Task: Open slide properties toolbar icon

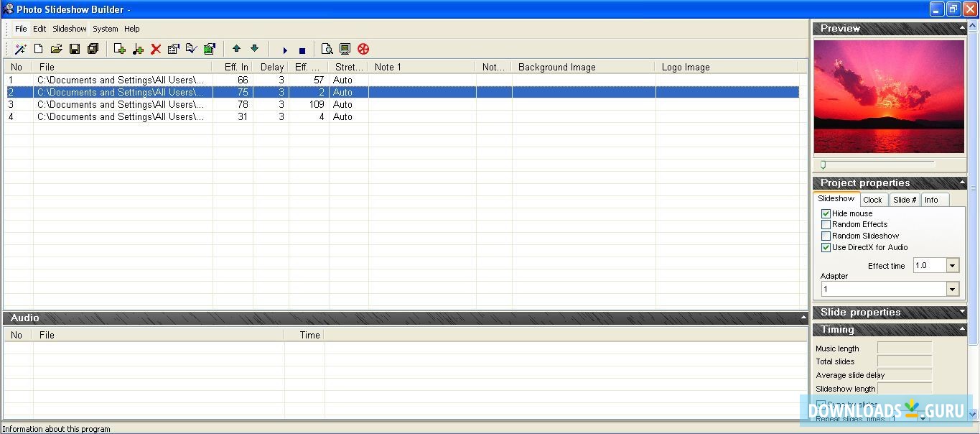Action: click(x=173, y=49)
